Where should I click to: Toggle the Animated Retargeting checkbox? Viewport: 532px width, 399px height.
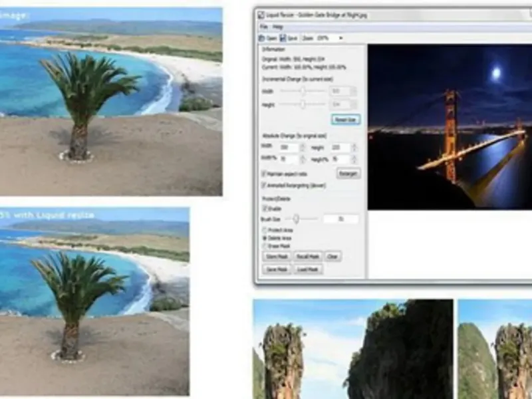click(x=264, y=186)
